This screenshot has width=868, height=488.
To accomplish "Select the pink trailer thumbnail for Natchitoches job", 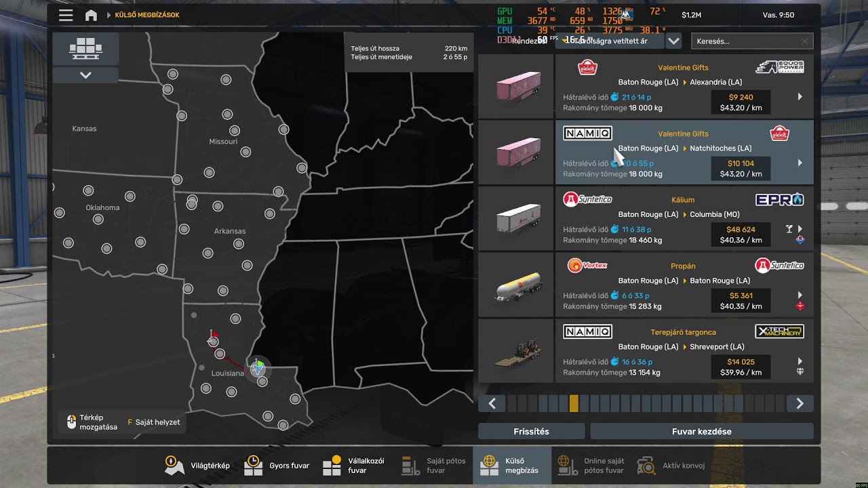I will point(515,152).
